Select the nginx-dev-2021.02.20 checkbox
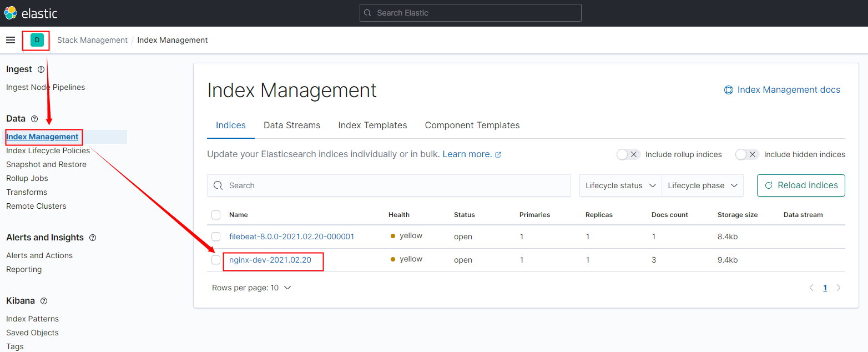 coord(216,260)
